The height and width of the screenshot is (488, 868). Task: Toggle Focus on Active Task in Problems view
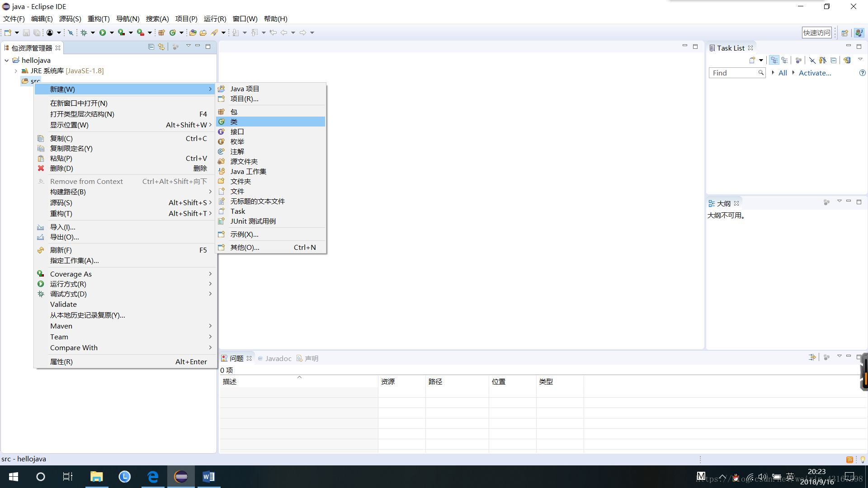tap(826, 357)
